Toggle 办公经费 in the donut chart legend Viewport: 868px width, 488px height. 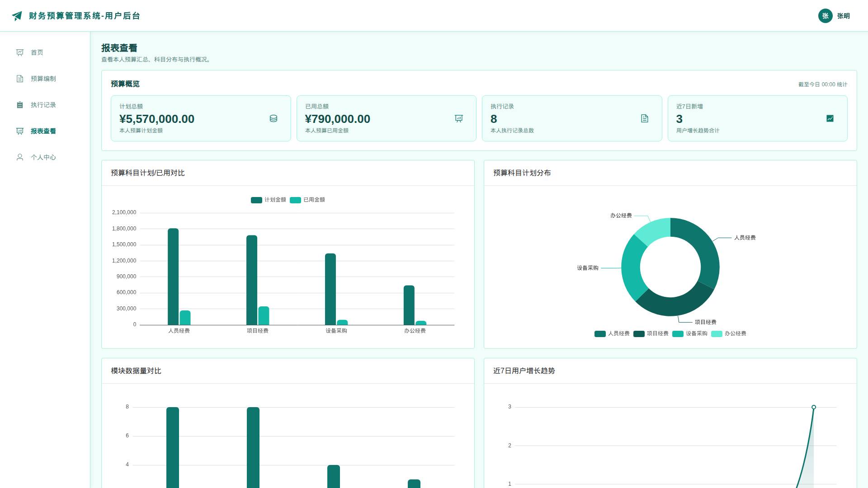729,333
